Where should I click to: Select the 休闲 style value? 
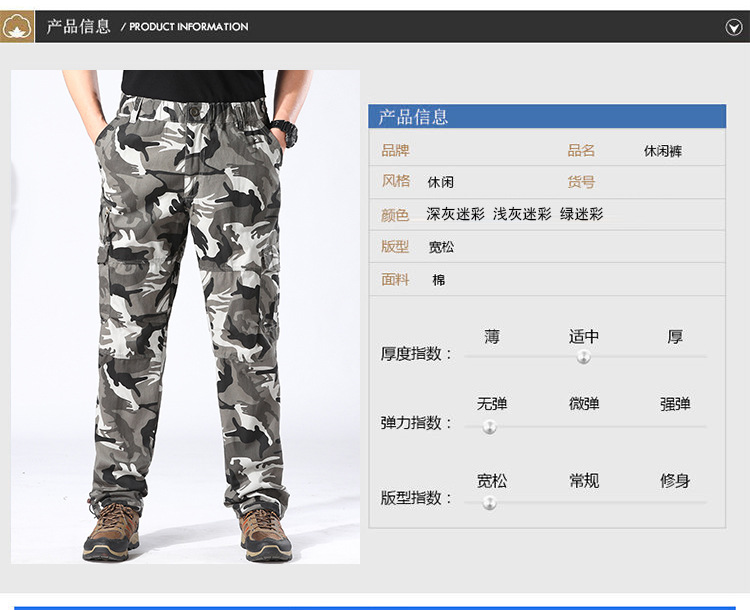tap(441, 182)
